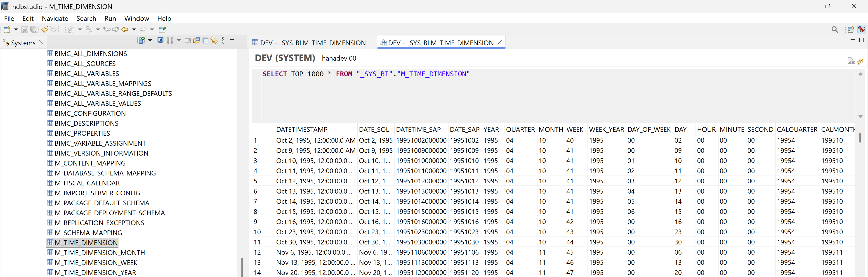Click the yellow Back navigation arrow

125,30
